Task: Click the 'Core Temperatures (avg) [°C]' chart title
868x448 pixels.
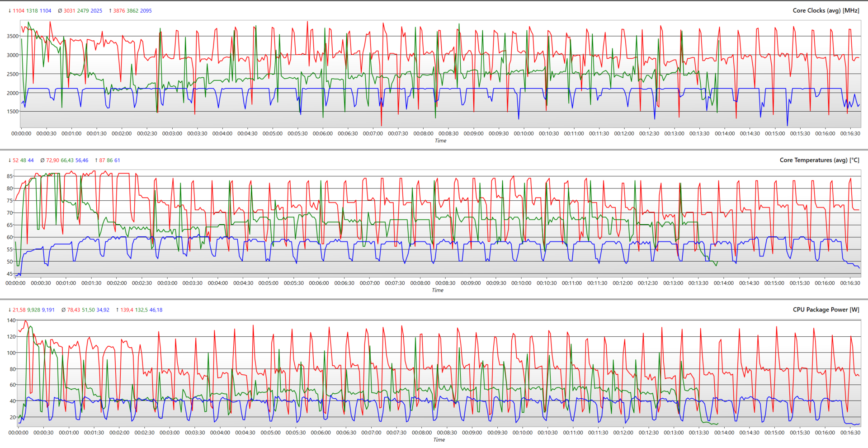Action: (x=820, y=160)
